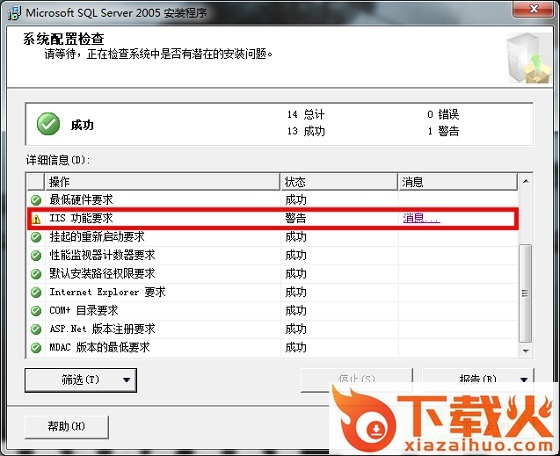Screen dimensions: 560x456
Task: Click the green check icon for MDAC 版本的最低要求
Action: [36, 347]
